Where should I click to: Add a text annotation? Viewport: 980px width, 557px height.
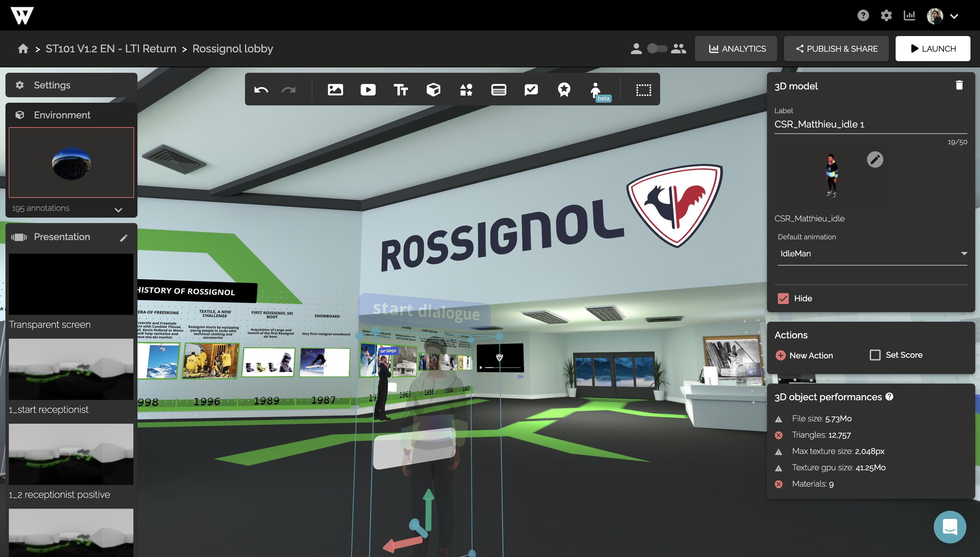[x=401, y=90]
